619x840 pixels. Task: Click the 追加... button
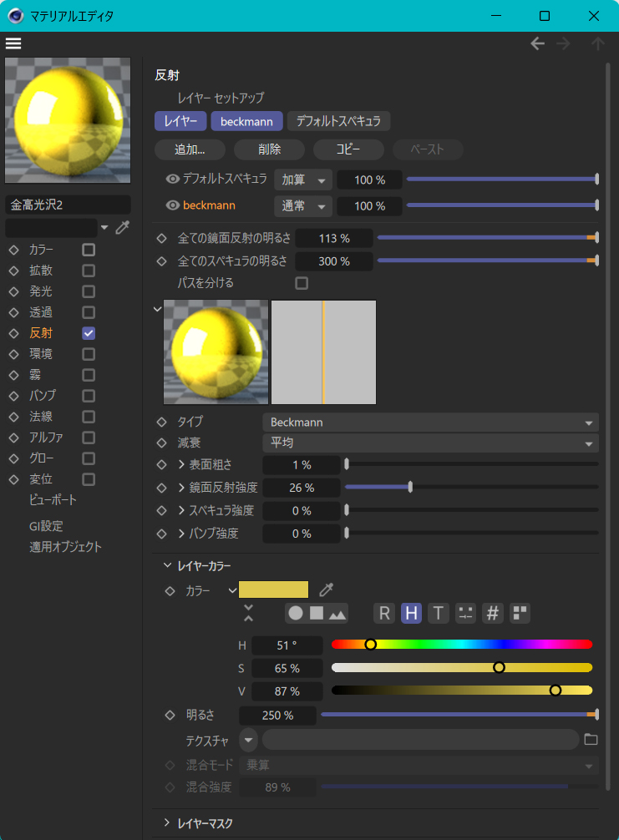[190, 149]
